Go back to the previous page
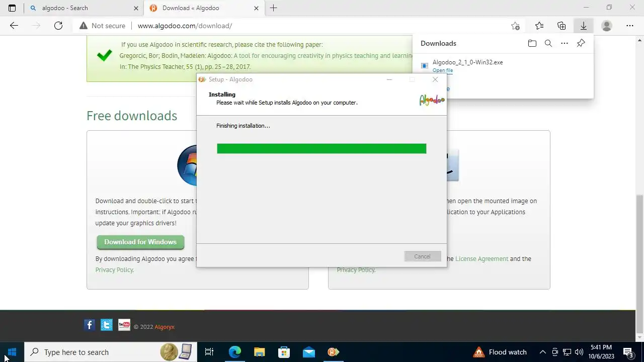 pos(14,26)
